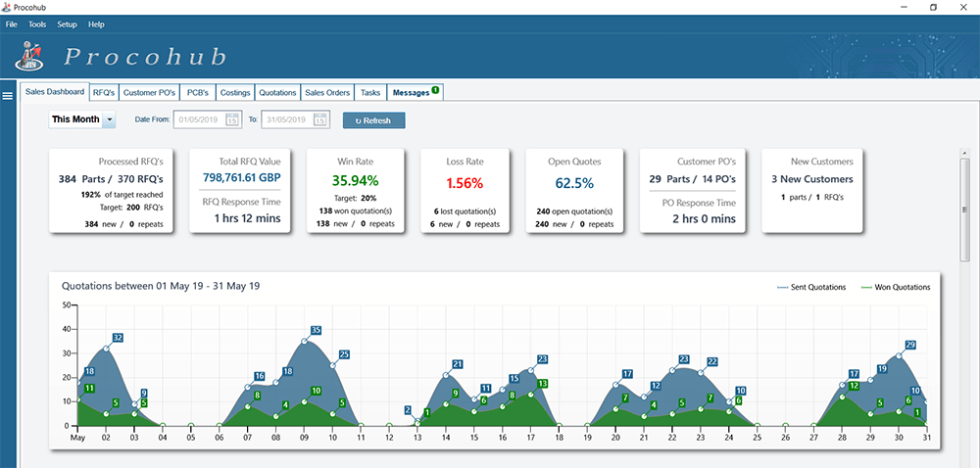Viewport: 980px width, 468px height.
Task: Click the sent data label 21 on day 14
Action: click(x=458, y=364)
